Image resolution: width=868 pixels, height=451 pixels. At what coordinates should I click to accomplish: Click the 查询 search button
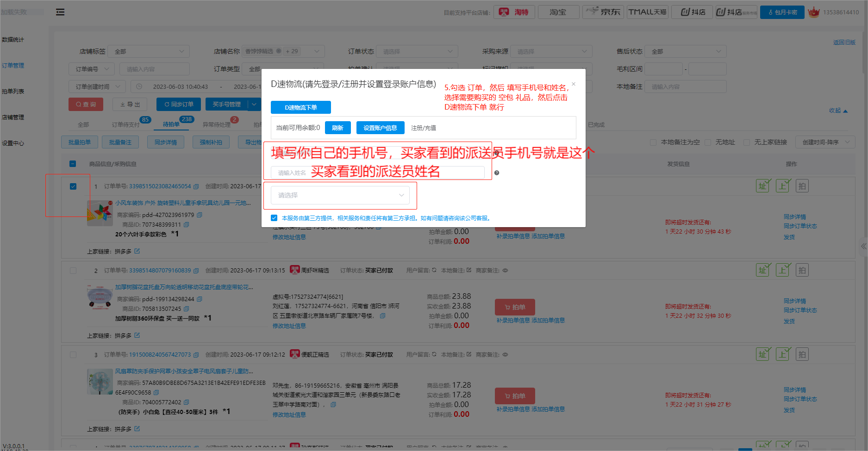86,105
